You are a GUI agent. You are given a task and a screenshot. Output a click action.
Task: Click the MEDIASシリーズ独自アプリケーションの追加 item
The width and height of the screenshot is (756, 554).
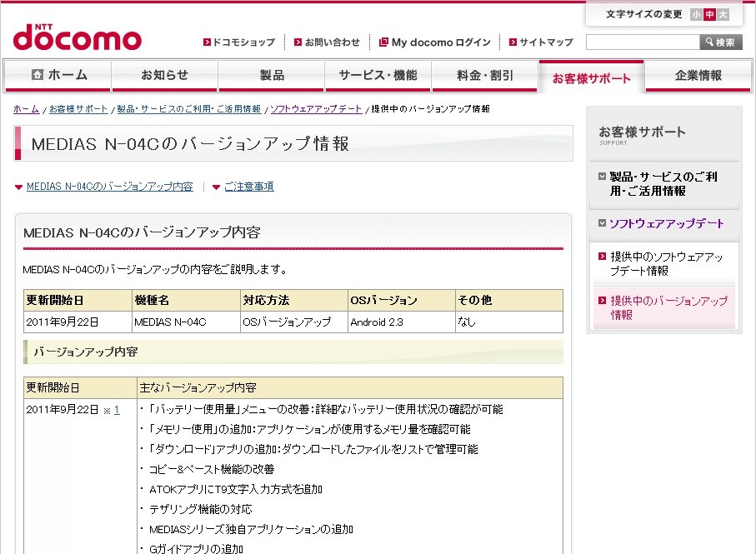point(251,530)
